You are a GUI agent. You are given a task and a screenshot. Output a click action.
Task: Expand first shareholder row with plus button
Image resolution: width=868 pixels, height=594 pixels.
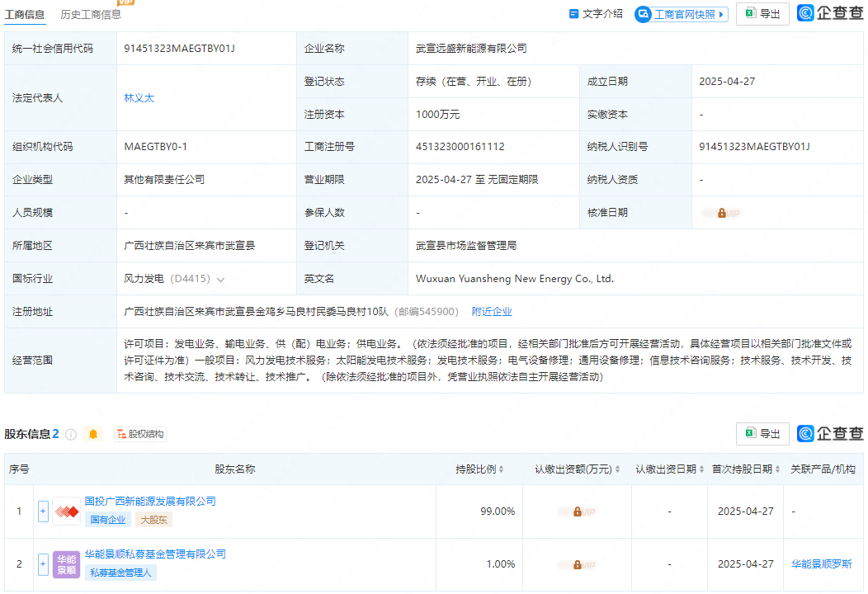click(x=42, y=511)
